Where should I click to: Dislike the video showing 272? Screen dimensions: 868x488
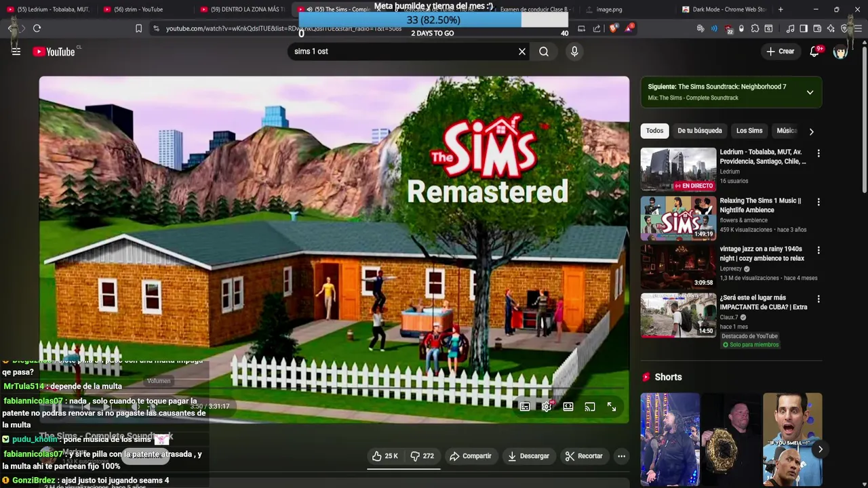click(x=422, y=456)
